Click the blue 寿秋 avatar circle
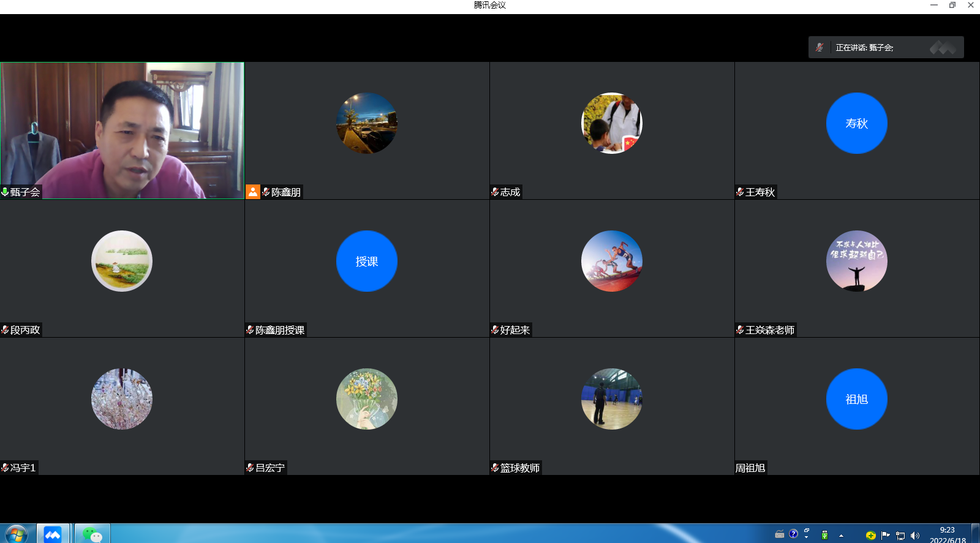This screenshot has width=980, height=543. pos(857,123)
